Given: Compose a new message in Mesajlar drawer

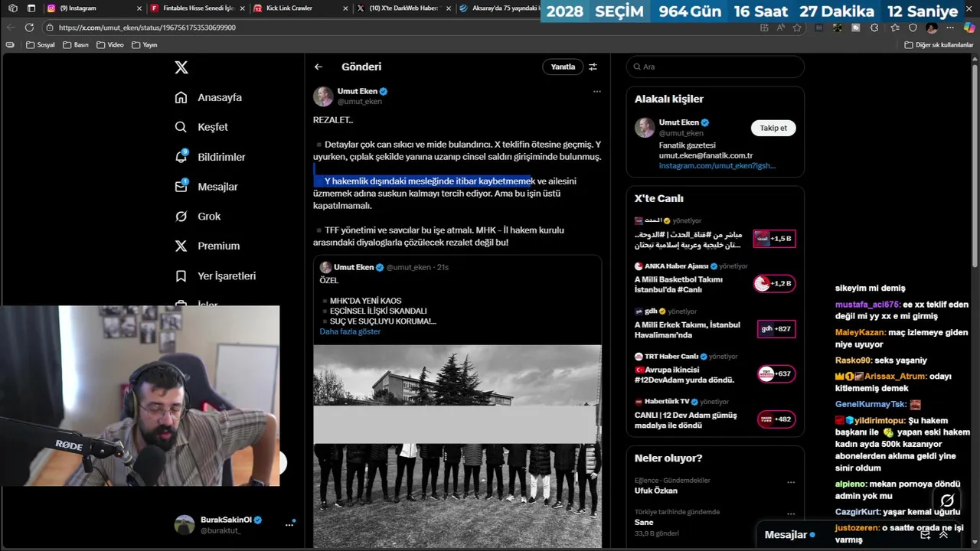Looking at the screenshot, I should click(x=925, y=535).
